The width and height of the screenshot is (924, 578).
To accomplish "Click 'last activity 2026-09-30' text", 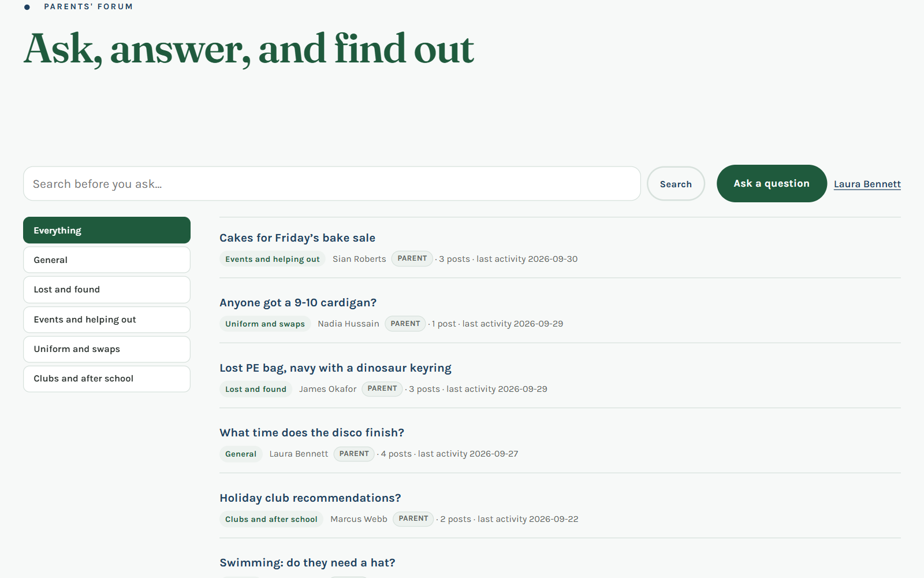I will pyautogui.click(x=527, y=259).
